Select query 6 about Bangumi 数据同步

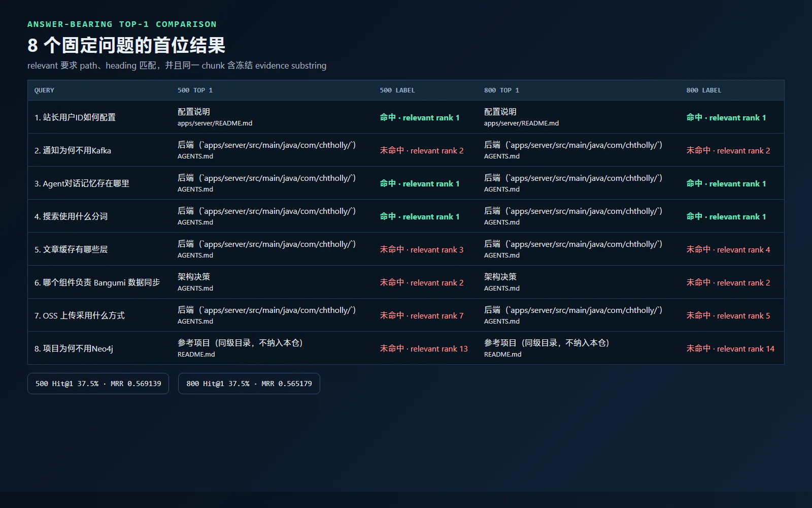tap(97, 282)
